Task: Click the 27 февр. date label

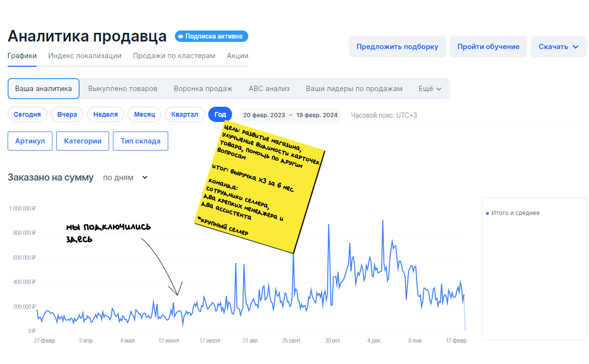Action: [45, 341]
